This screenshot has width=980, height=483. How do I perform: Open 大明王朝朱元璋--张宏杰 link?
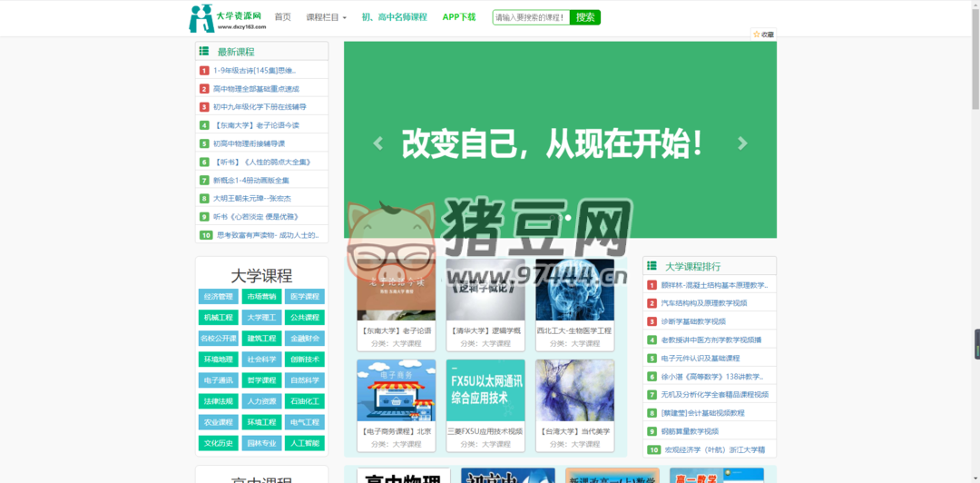pyautogui.click(x=252, y=198)
